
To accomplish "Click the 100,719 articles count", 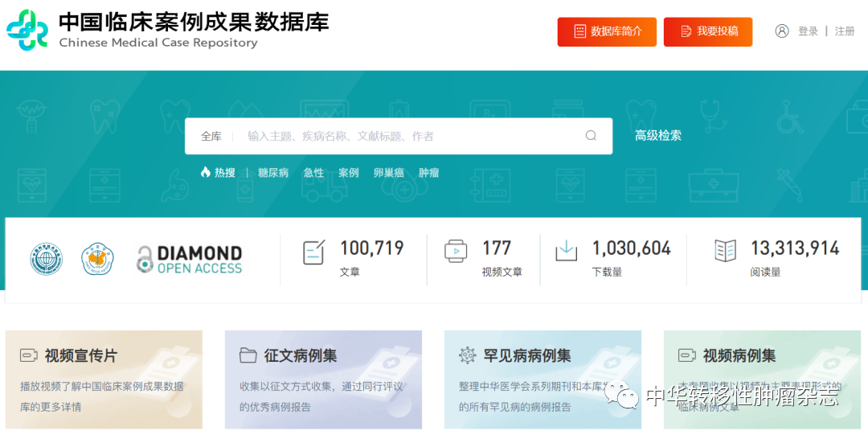I will click(x=371, y=248).
